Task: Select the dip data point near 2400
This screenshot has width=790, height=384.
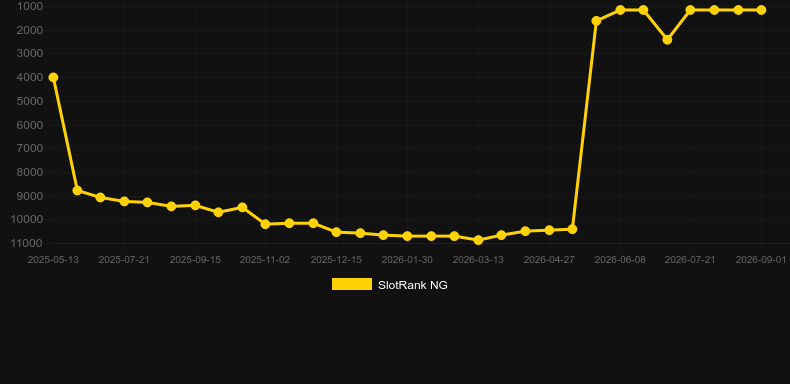Action: pos(667,39)
